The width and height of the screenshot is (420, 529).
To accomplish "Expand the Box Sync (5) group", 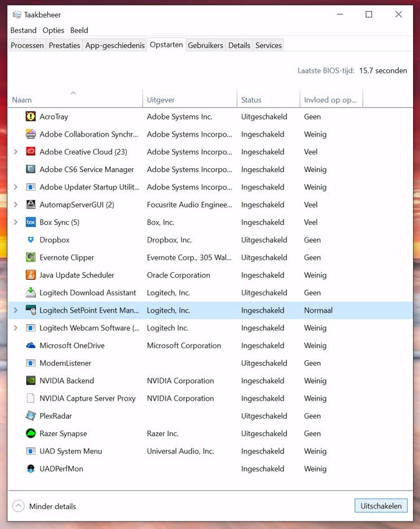I will pyautogui.click(x=16, y=222).
